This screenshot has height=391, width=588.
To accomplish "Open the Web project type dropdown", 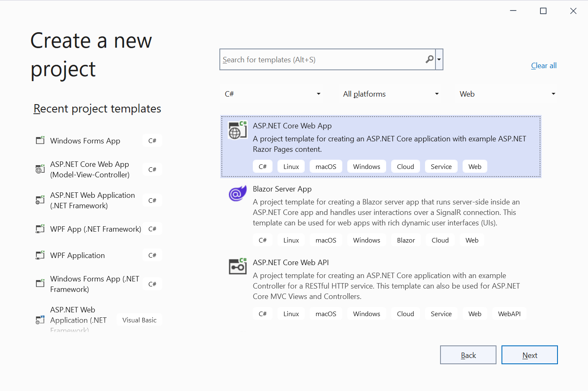I will point(507,94).
